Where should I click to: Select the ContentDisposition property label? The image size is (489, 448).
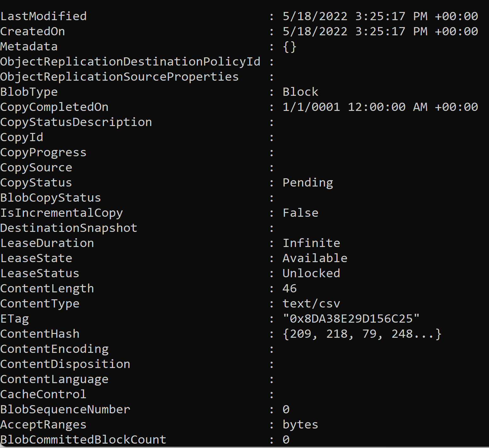pyautogui.click(x=65, y=365)
